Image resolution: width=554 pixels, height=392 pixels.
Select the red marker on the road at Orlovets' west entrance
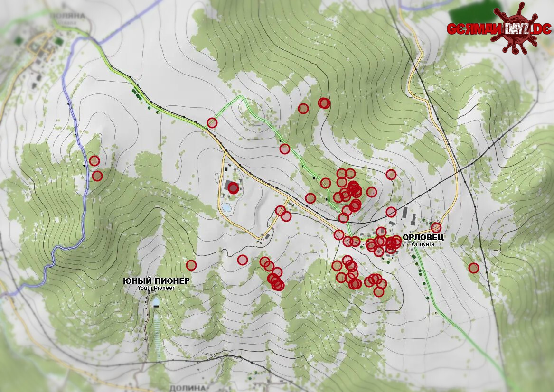coord(339,234)
